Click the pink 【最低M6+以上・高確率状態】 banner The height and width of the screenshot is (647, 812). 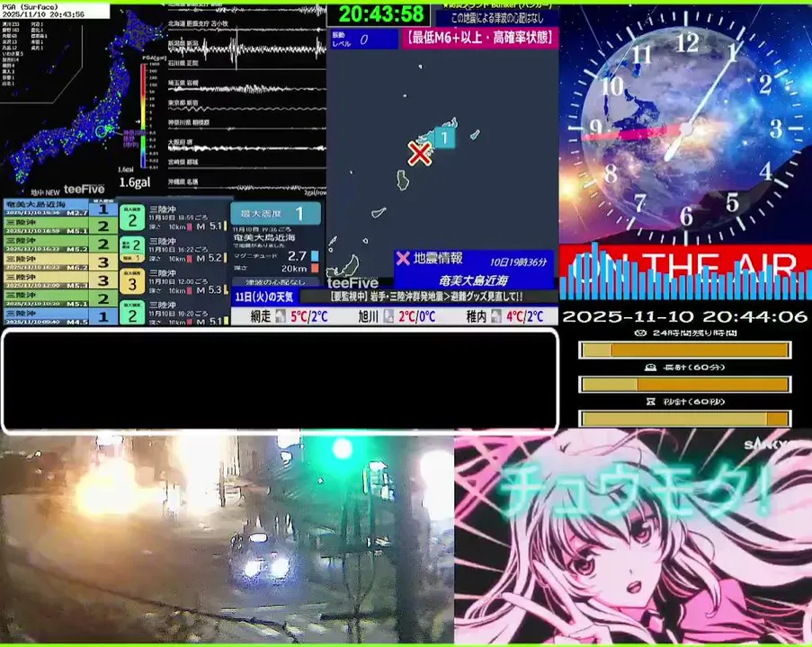pos(479,38)
